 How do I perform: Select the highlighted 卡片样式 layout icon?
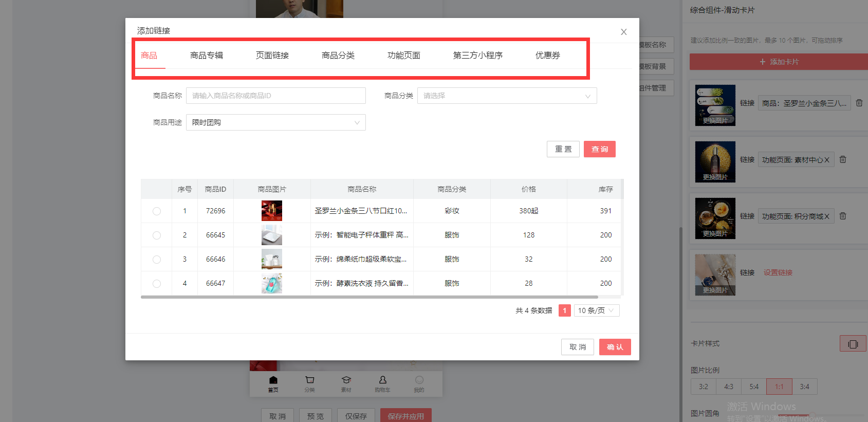click(853, 344)
